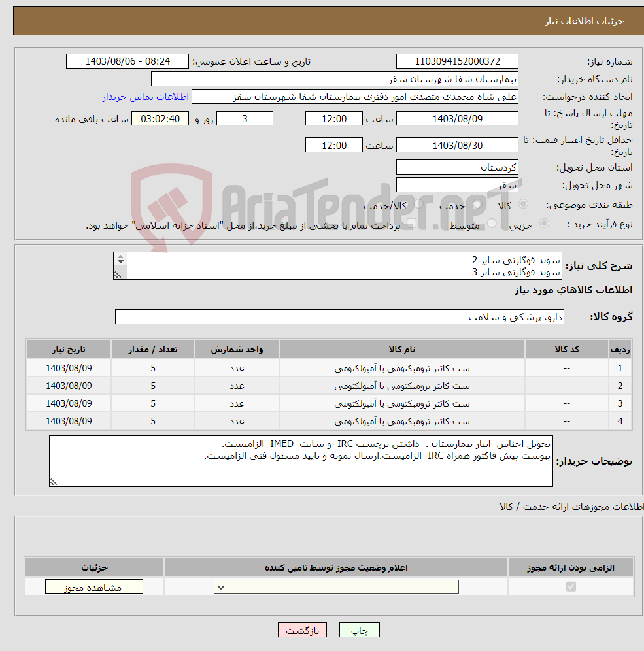Select the خدمت radio button
This screenshot has height=651, width=644.
pyautogui.click(x=477, y=204)
